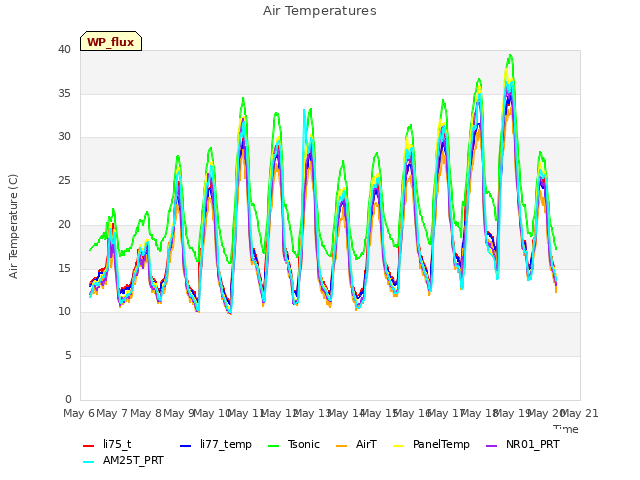The height and width of the screenshot is (480, 640).
Task: Click the orange AirT legend swatch
Action: (342, 446)
